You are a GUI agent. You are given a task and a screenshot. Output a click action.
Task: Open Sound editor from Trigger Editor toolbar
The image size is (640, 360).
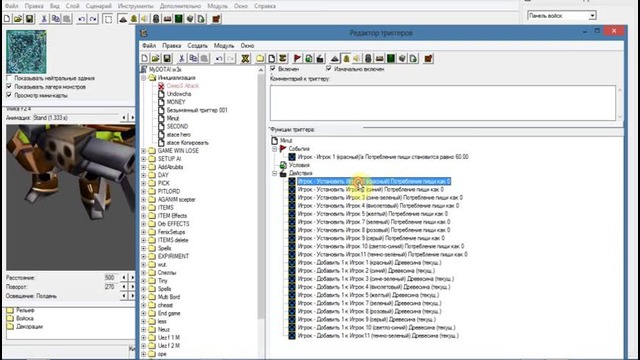tap(357, 59)
